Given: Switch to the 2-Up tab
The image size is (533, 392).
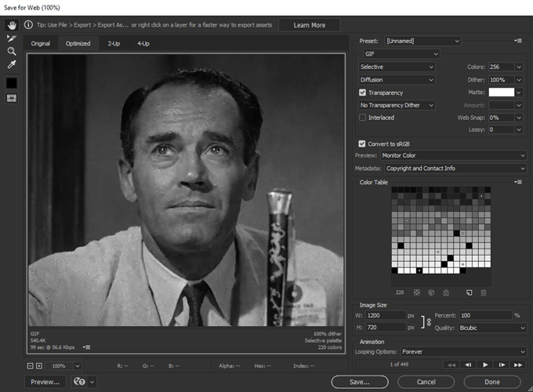Looking at the screenshot, I should (x=114, y=44).
